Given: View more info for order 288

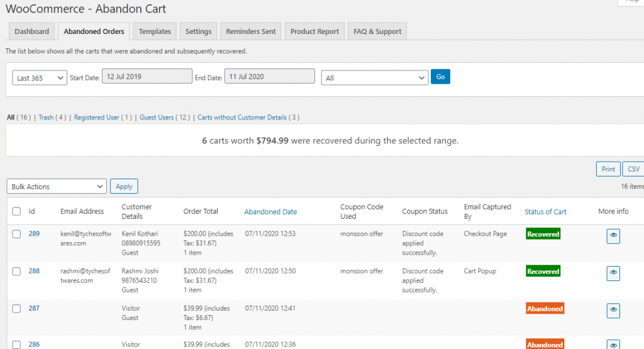Looking at the screenshot, I should click(613, 273).
